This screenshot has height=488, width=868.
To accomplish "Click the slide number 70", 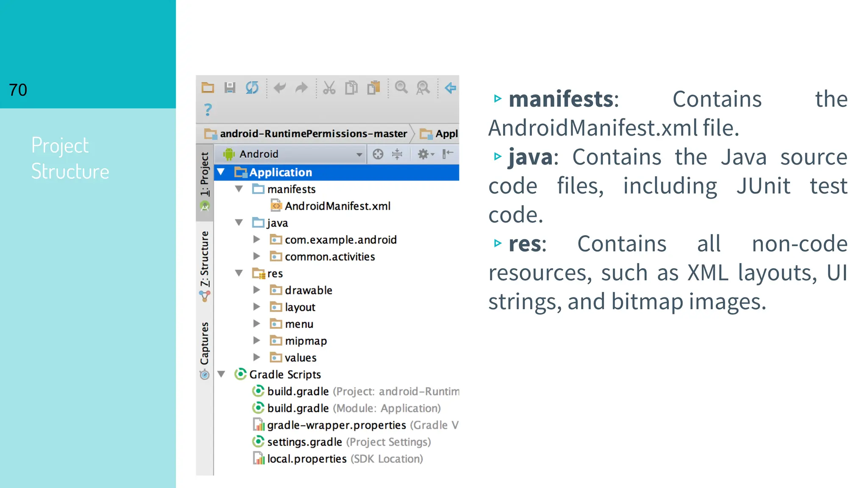I will (18, 90).
